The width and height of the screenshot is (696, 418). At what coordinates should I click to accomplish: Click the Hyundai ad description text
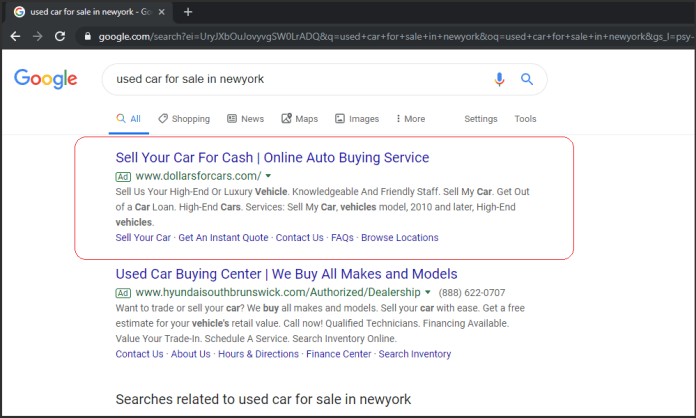320,323
